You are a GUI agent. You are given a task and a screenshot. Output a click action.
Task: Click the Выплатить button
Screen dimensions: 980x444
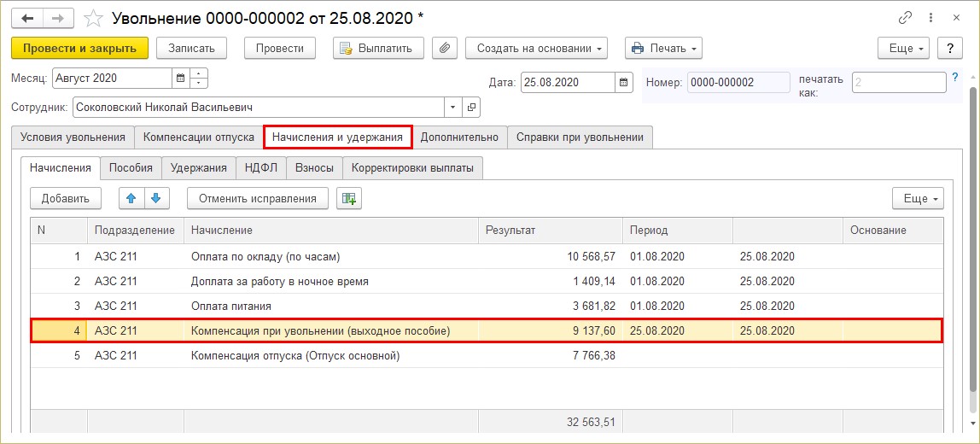pyautogui.click(x=378, y=48)
